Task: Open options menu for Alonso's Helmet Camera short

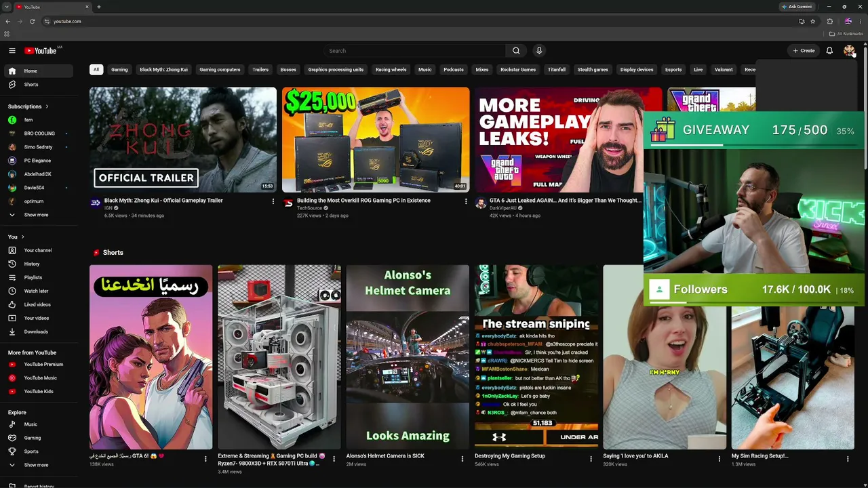Action: 462,459
